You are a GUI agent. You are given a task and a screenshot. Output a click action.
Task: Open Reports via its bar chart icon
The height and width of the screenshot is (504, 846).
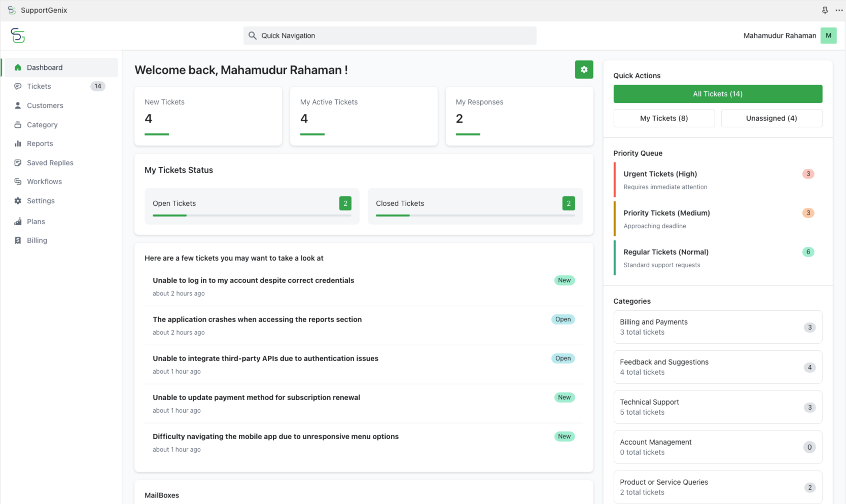(18, 143)
